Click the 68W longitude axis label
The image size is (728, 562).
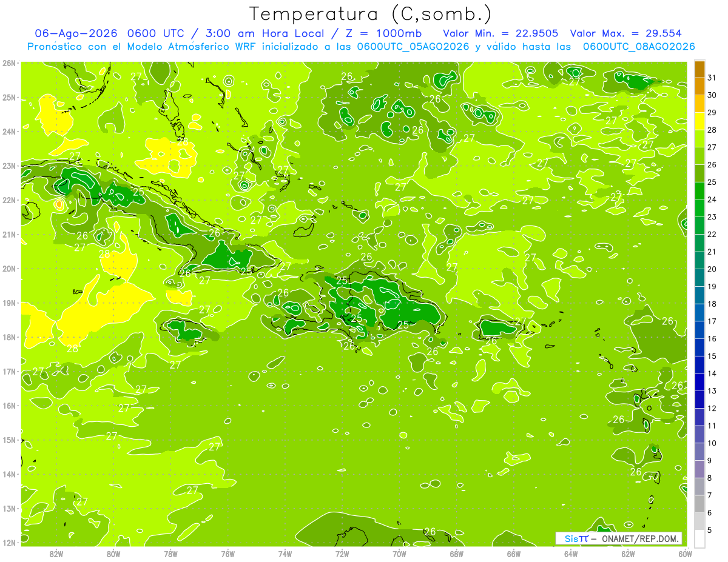point(456,554)
